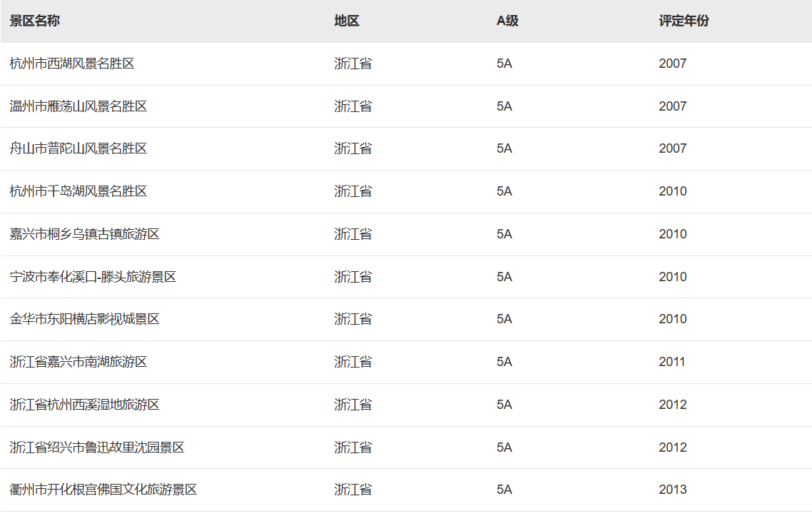Click 浙江省 region in 雁荡山 row
Viewport: 812px width, 516px height.
(x=353, y=106)
